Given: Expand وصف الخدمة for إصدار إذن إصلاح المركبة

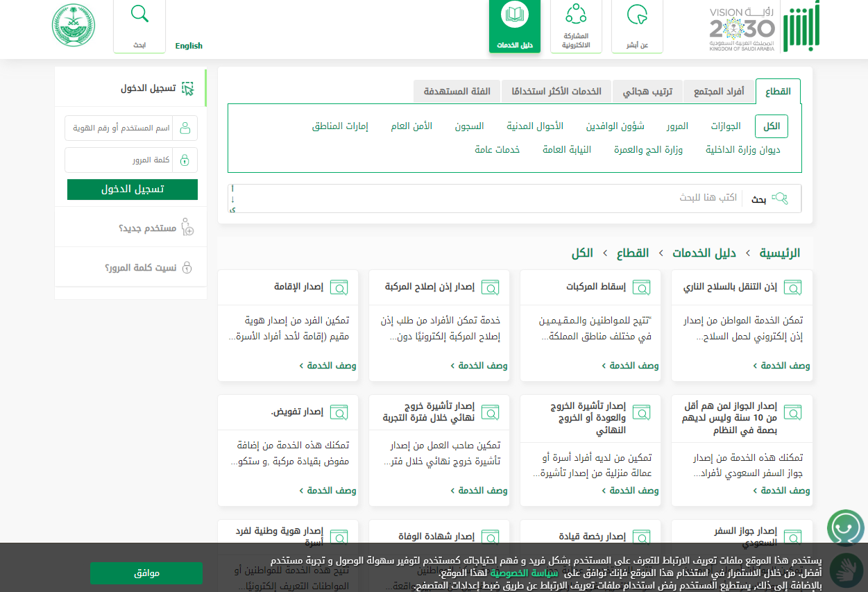Looking at the screenshot, I should (479, 366).
